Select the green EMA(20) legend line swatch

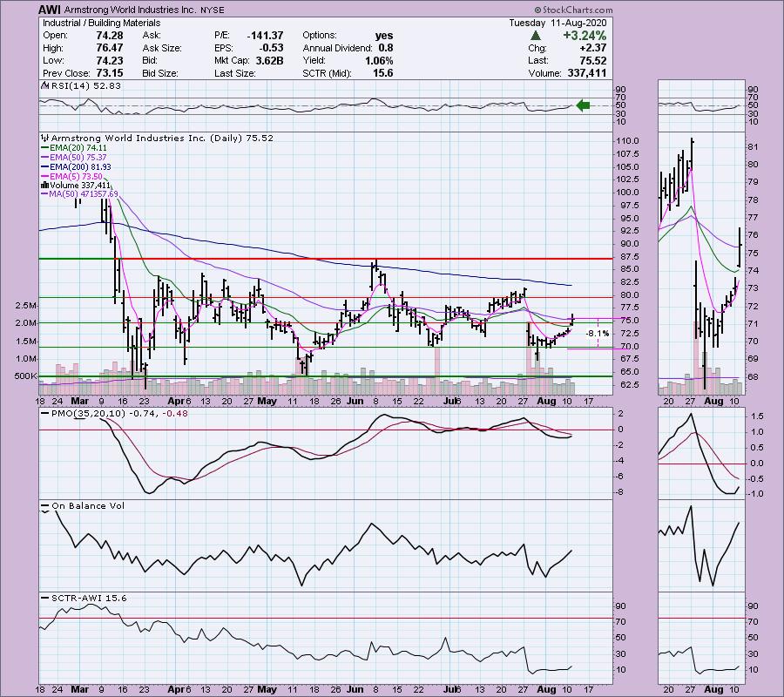click(45, 148)
